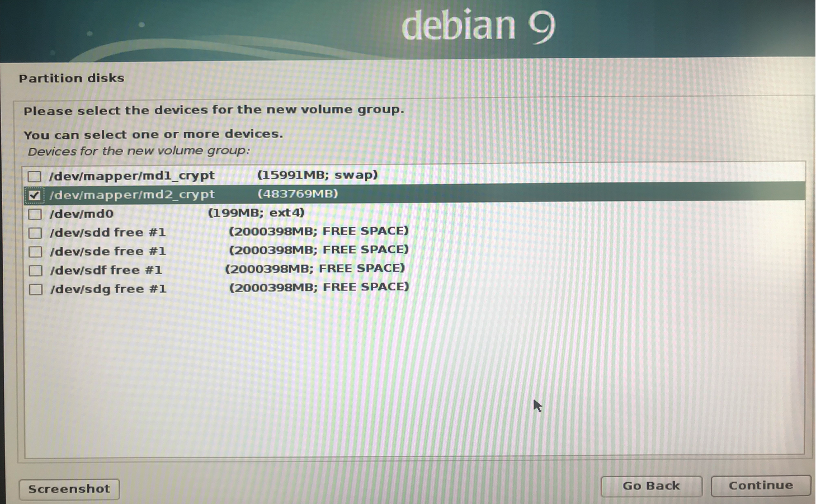
Task: Click the /dev/md0 device name text
Action: point(82,214)
